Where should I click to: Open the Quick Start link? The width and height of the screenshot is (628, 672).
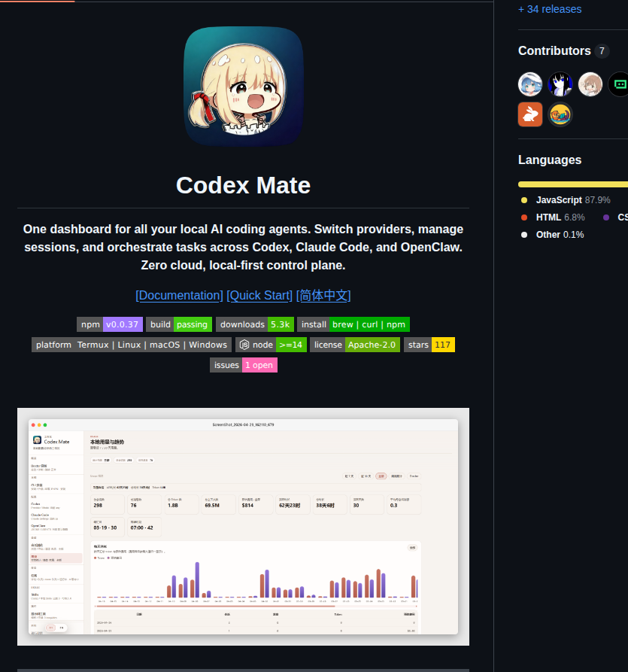coord(259,295)
